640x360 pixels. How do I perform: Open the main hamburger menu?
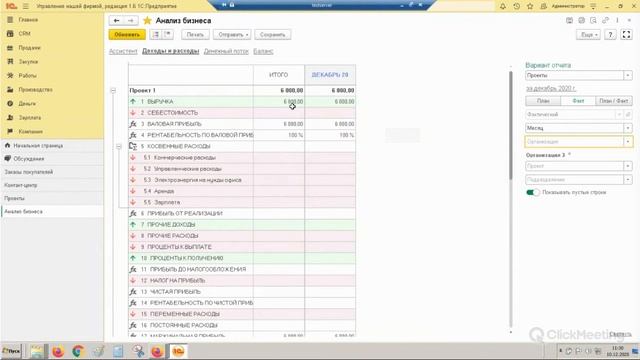tap(25, 6)
